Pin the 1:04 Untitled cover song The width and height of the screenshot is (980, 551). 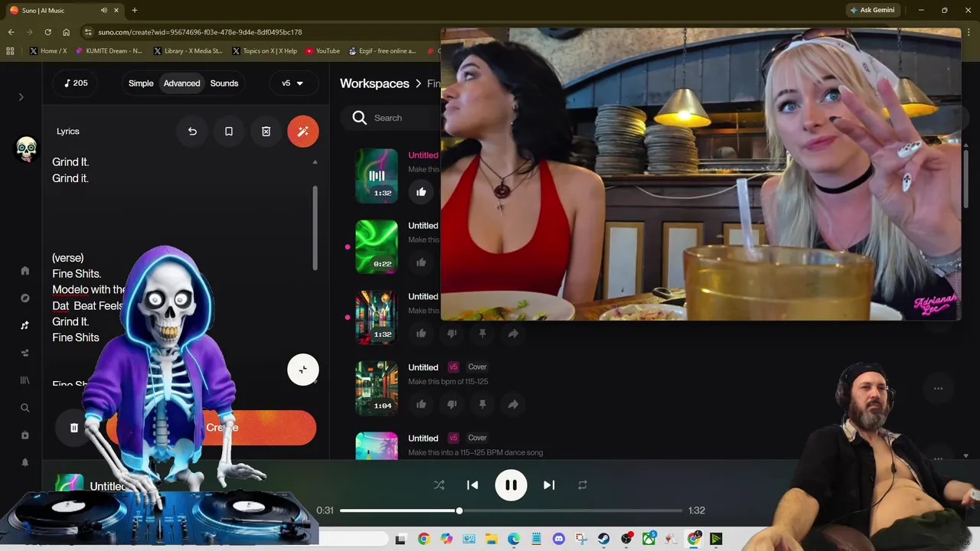482,404
